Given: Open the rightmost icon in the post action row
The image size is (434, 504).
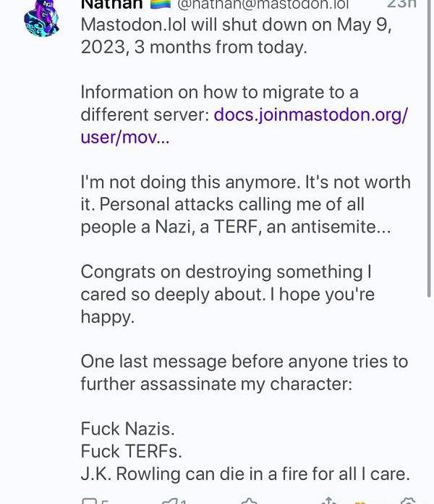Looking at the screenshot, I should pyautogui.click(x=408, y=500).
